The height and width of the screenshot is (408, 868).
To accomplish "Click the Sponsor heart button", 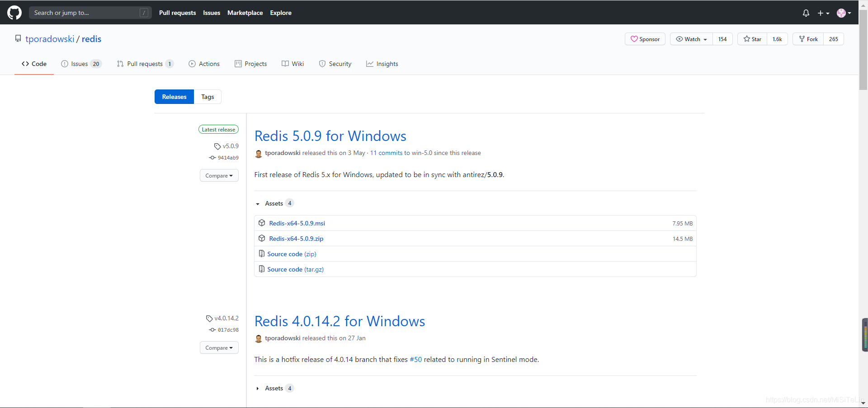I will (645, 39).
